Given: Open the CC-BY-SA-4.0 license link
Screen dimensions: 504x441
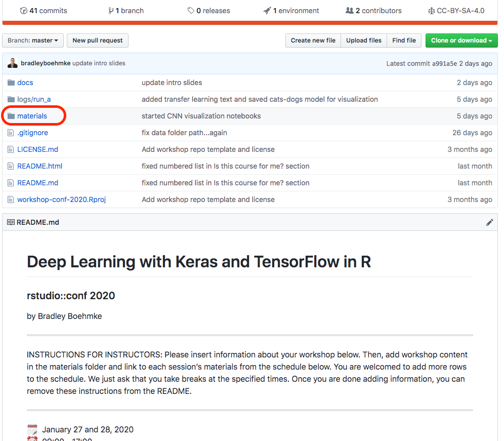Looking at the screenshot, I should click(x=456, y=11).
